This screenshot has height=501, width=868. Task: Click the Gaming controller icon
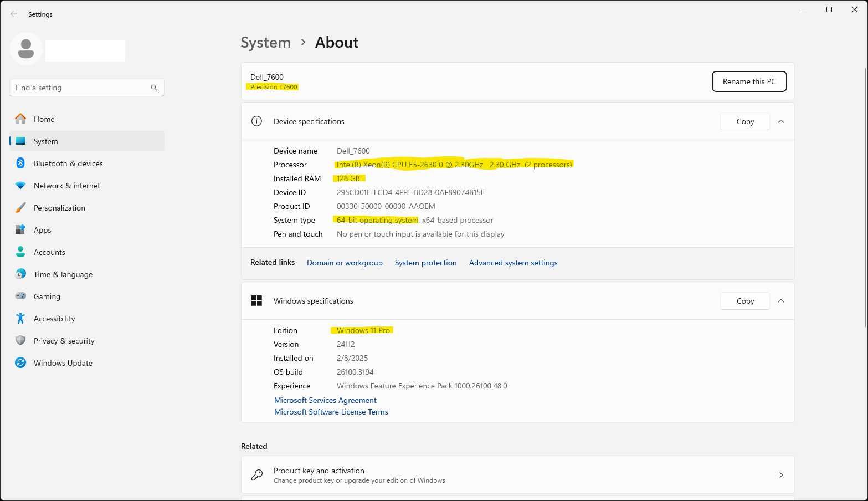pos(20,296)
